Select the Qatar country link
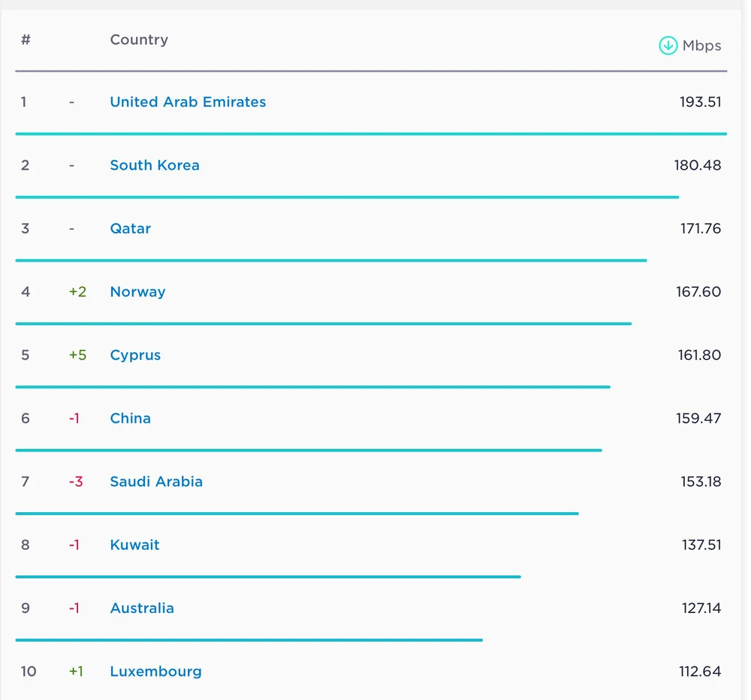The width and height of the screenshot is (751, 700). pos(130,228)
